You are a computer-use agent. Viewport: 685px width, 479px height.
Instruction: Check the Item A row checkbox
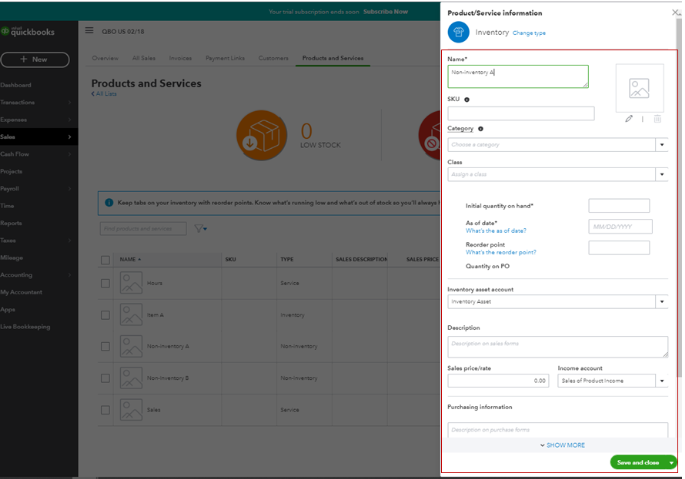pyautogui.click(x=105, y=315)
